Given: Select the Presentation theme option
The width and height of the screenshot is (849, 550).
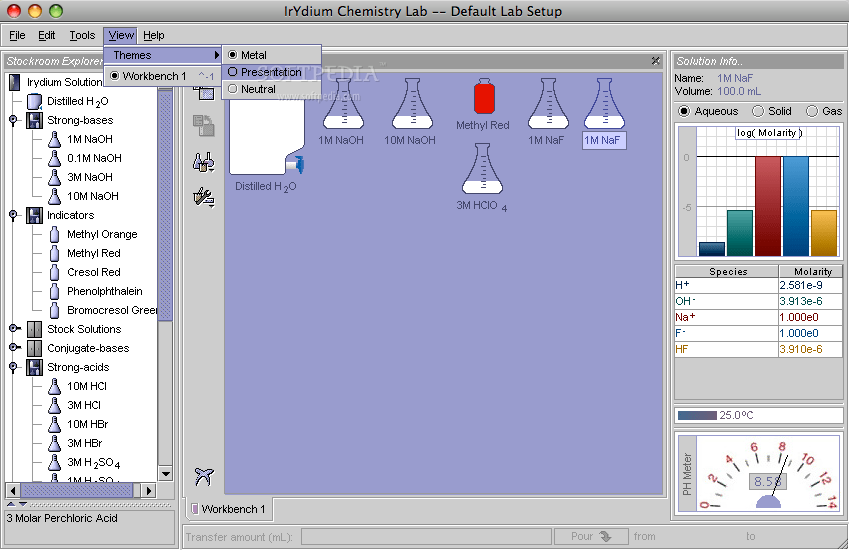Looking at the screenshot, I should [272, 72].
